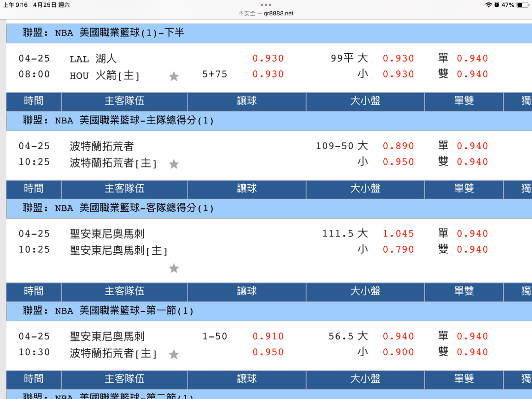Star the LAL 湖人 vs HOU 火箭 match
This screenshot has width=532, height=399.
174,76
